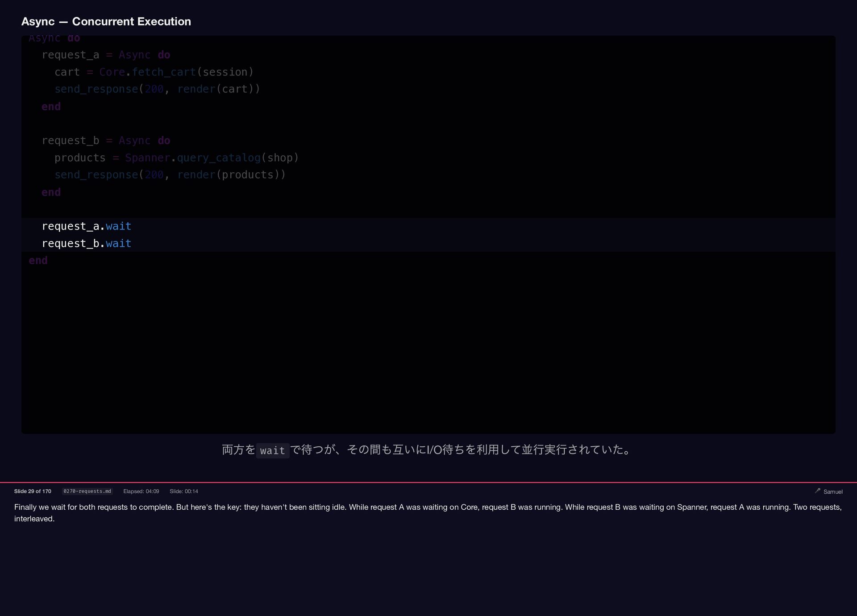Click the red divider line above notes

[428, 483]
